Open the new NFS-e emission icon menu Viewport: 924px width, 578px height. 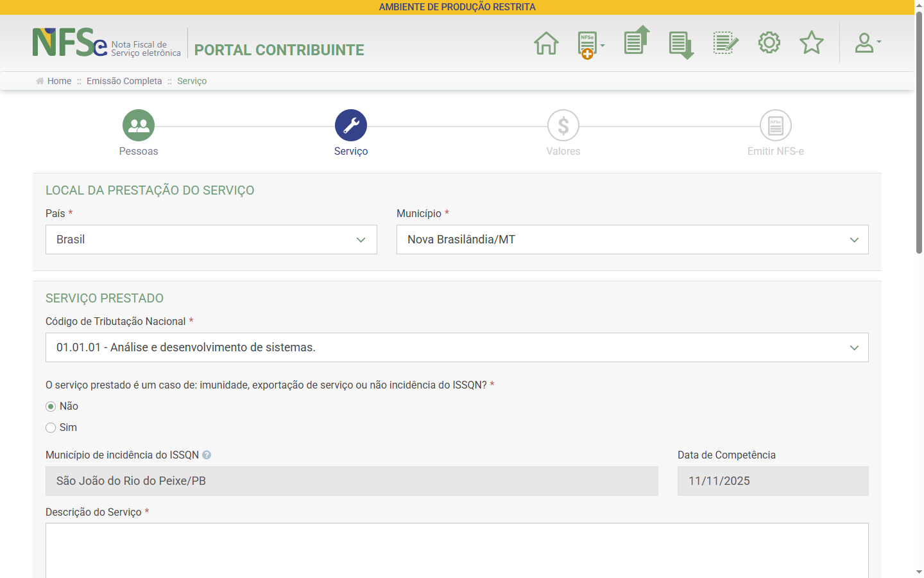589,44
